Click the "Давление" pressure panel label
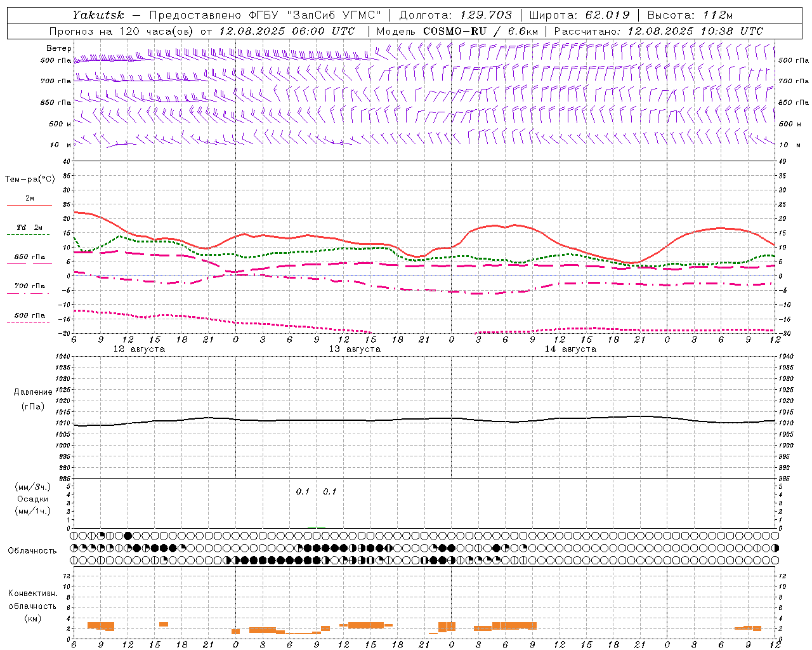Viewport: 812px width, 650px height. tap(32, 392)
